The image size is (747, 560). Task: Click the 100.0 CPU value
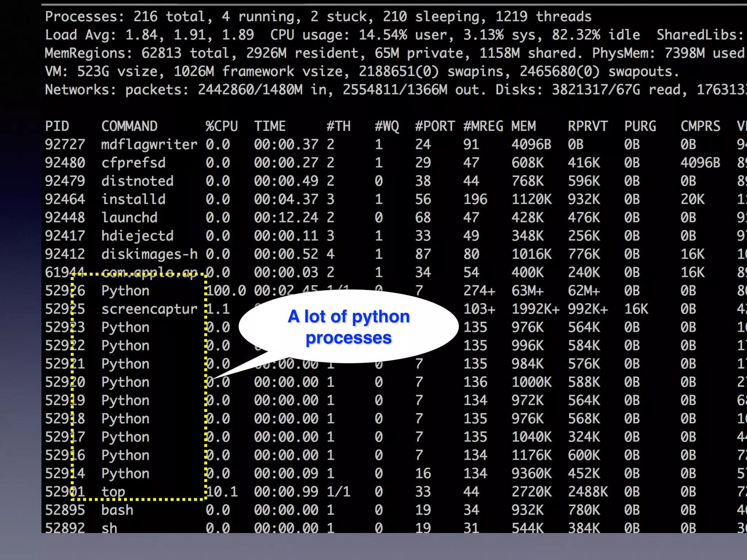pos(226,291)
